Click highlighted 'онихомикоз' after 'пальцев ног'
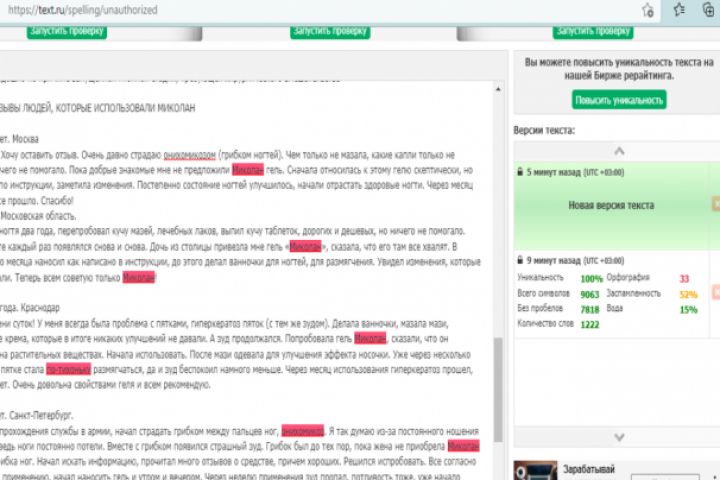The width and height of the screenshot is (720, 480). 303,431
